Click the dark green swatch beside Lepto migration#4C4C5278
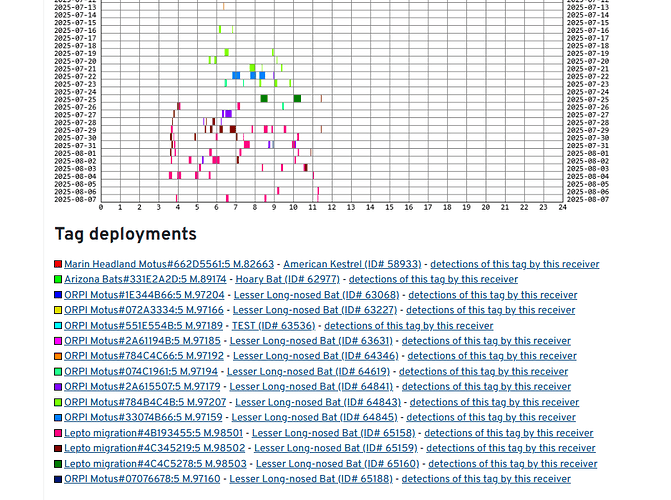 [58, 464]
